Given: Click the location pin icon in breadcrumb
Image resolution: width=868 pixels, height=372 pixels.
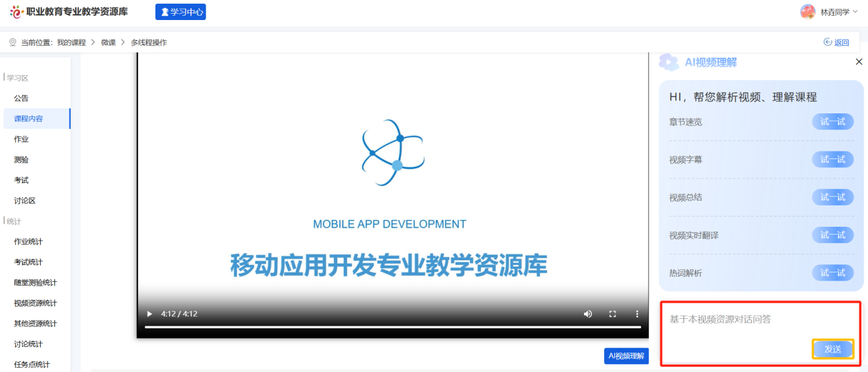Looking at the screenshot, I should click(x=13, y=42).
